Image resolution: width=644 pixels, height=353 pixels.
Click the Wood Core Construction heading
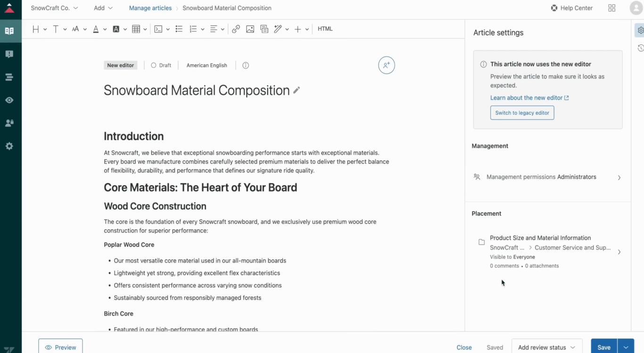click(155, 206)
